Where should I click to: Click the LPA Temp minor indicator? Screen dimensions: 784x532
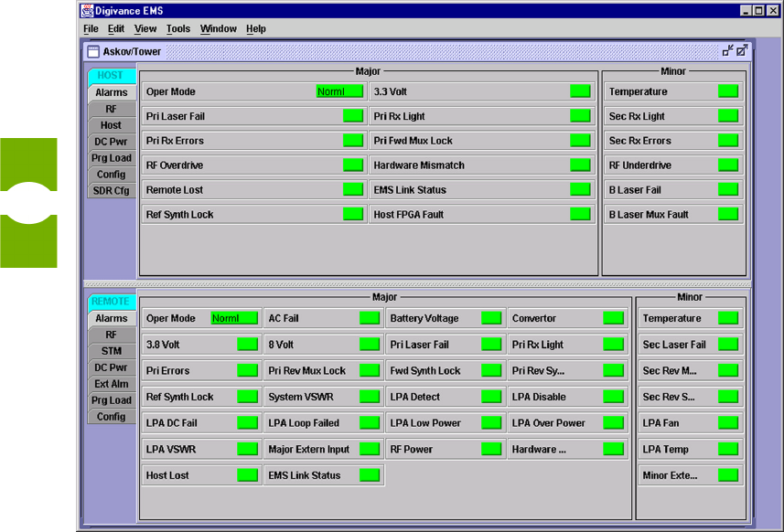coord(728,449)
